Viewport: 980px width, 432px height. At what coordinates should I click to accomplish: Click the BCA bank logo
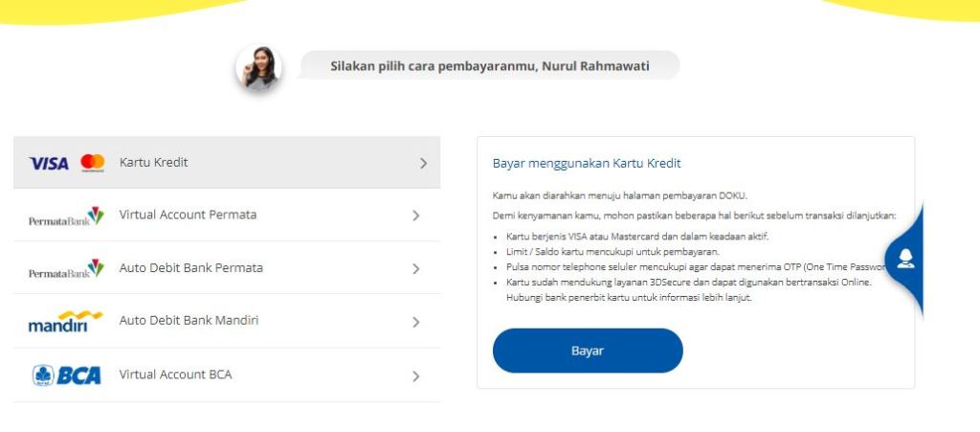click(x=66, y=375)
